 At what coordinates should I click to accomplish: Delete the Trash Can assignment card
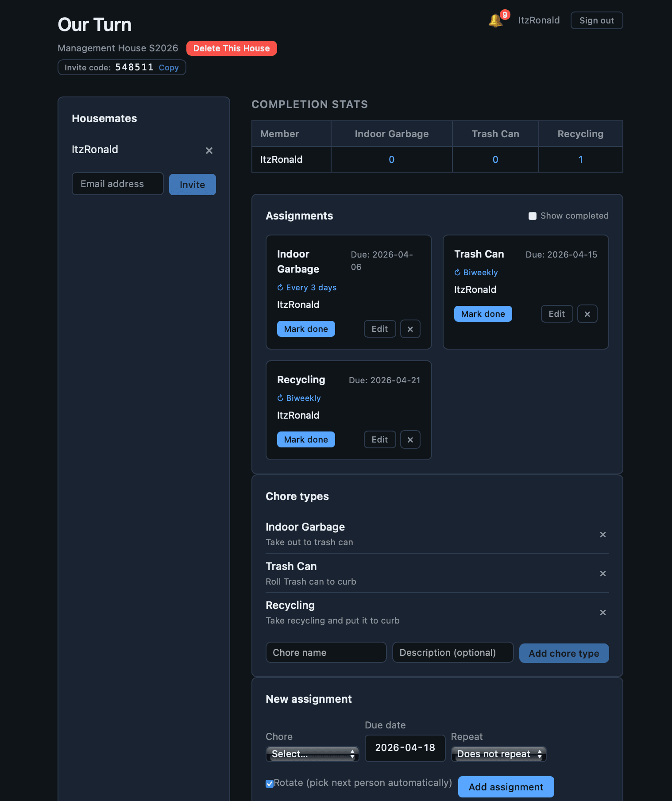(587, 314)
